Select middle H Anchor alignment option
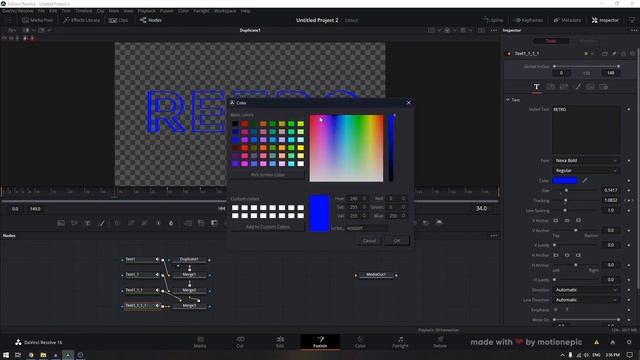This screenshot has height=360, width=640. coord(567,255)
